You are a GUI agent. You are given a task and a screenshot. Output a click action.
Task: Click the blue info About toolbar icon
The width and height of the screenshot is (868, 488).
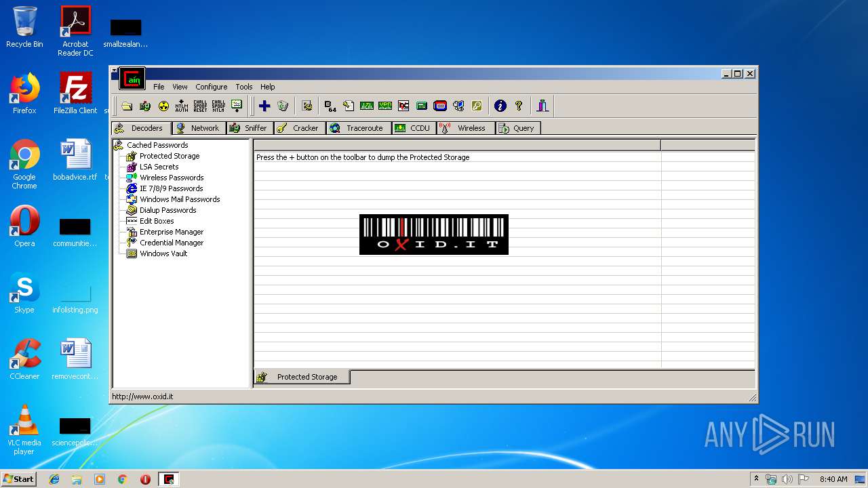pos(500,106)
